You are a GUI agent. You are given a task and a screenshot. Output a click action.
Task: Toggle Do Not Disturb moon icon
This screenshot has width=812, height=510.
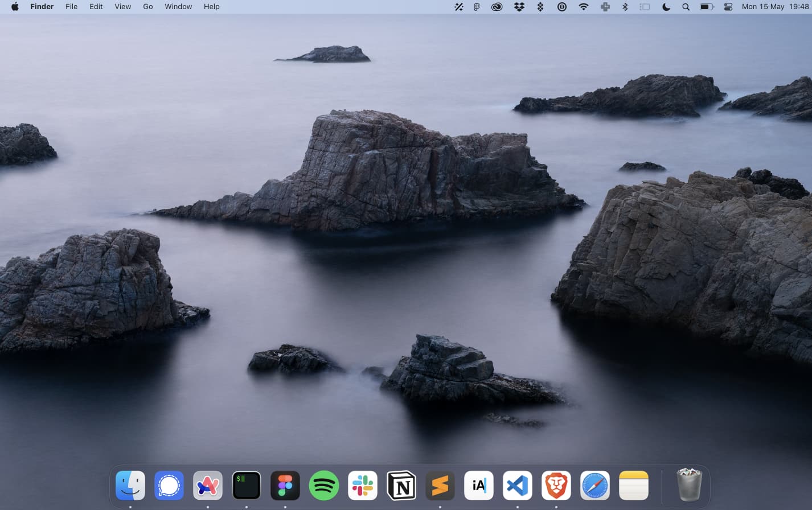click(665, 7)
